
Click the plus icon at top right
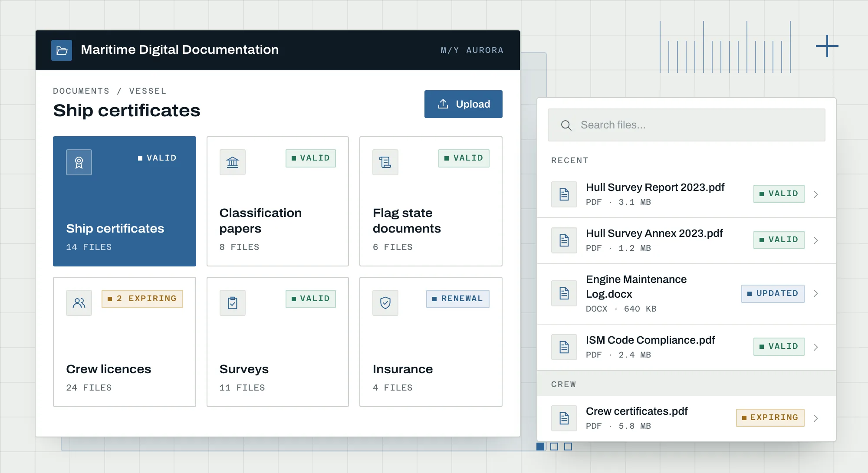coord(827,46)
